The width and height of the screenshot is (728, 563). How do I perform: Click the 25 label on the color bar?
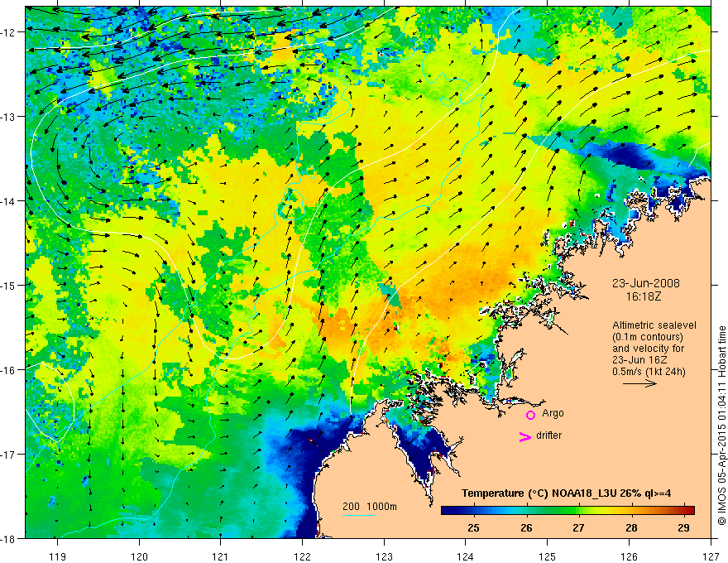click(x=473, y=527)
